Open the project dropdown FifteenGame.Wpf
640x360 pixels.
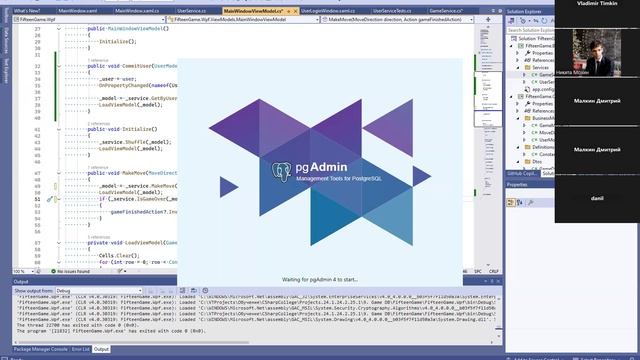point(89,19)
